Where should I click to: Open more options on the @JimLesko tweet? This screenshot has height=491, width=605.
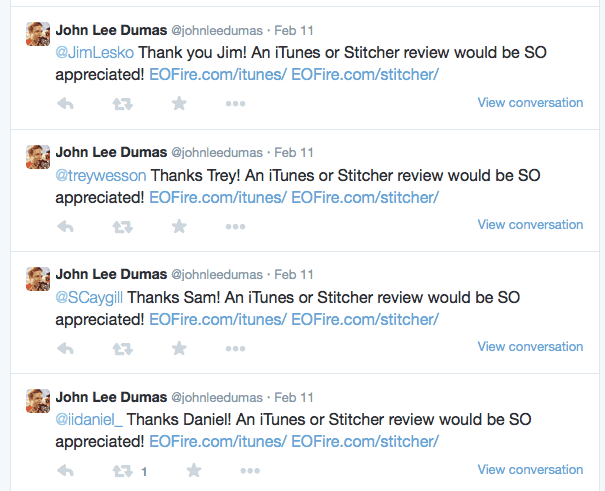click(x=235, y=103)
